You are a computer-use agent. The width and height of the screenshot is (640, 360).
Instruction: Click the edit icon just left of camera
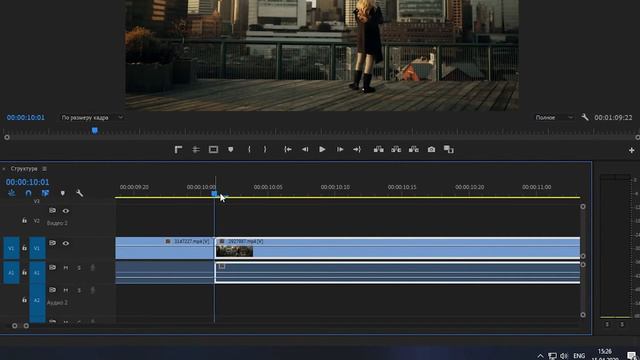(x=414, y=150)
